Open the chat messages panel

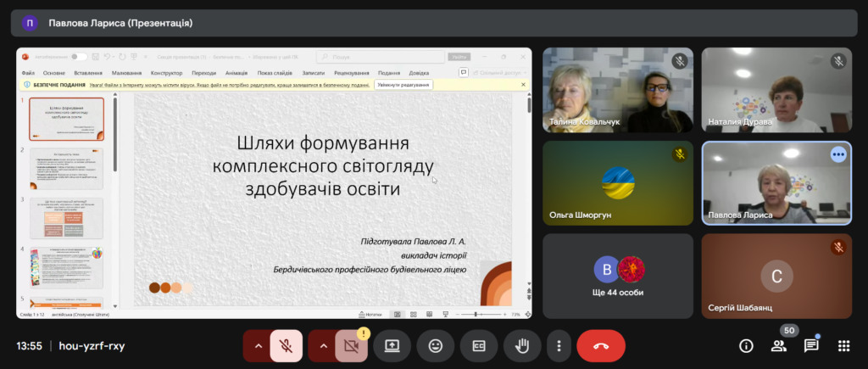click(811, 346)
